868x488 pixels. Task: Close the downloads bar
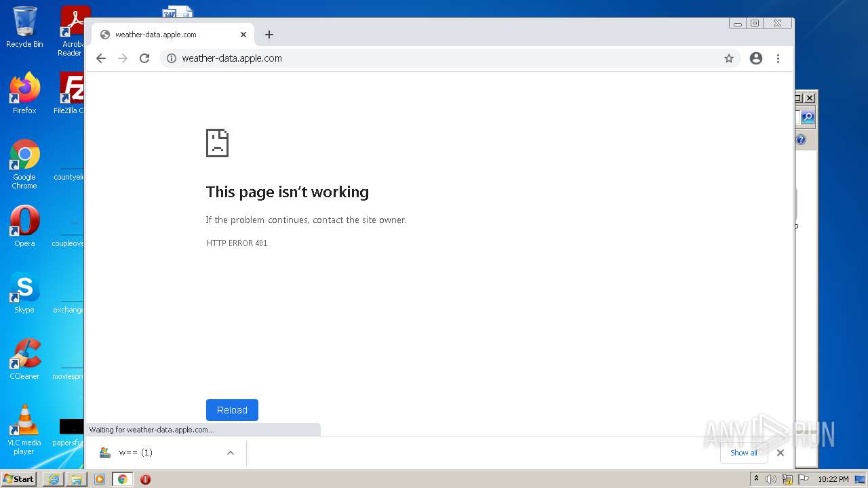[781, 453]
